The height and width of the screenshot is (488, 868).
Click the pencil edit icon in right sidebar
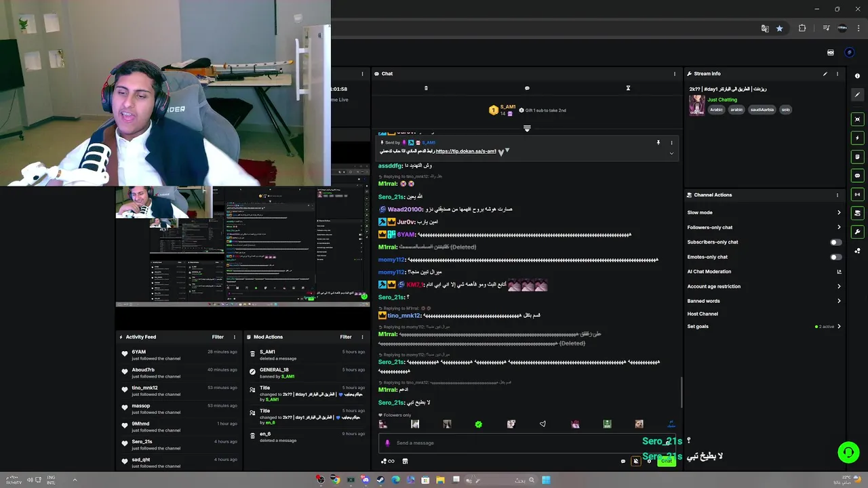coord(857,95)
